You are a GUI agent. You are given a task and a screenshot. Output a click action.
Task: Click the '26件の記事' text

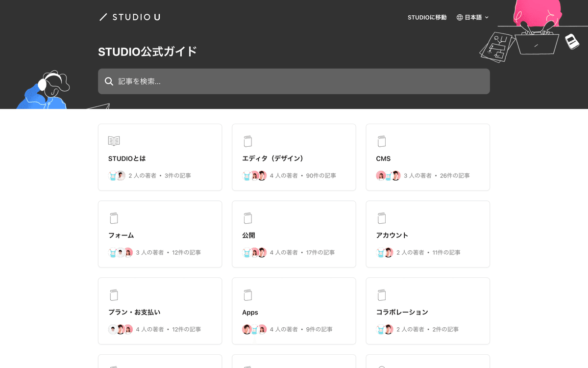click(455, 176)
